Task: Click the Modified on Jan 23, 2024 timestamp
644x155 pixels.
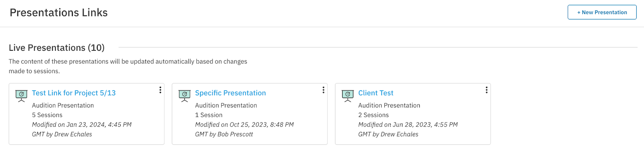Action: pyautogui.click(x=82, y=125)
